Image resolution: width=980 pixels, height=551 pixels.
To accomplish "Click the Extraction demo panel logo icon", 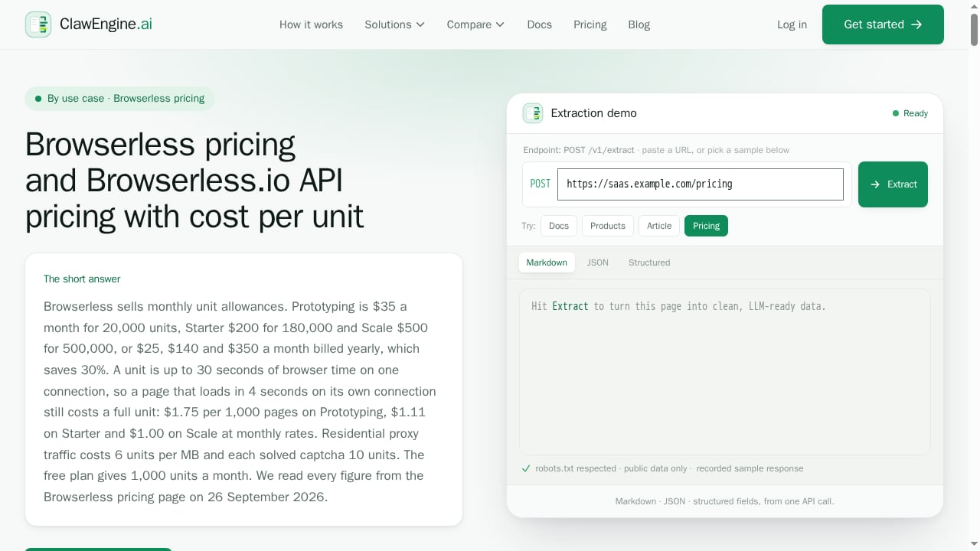I will (x=533, y=113).
